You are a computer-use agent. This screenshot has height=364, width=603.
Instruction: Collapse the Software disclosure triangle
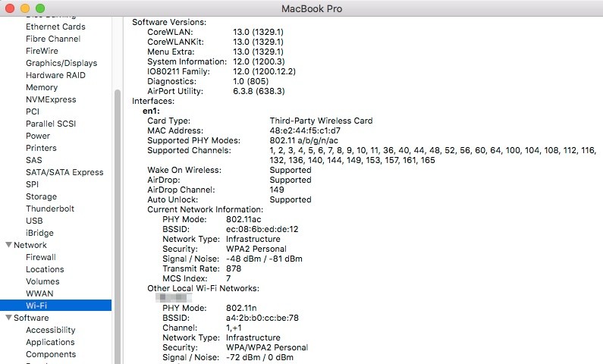(x=8, y=318)
